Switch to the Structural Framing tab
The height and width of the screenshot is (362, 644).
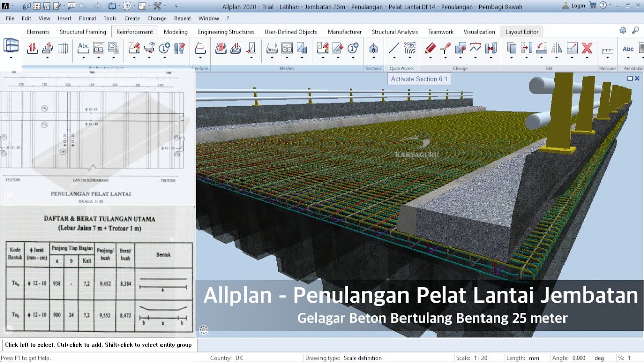pyautogui.click(x=83, y=32)
